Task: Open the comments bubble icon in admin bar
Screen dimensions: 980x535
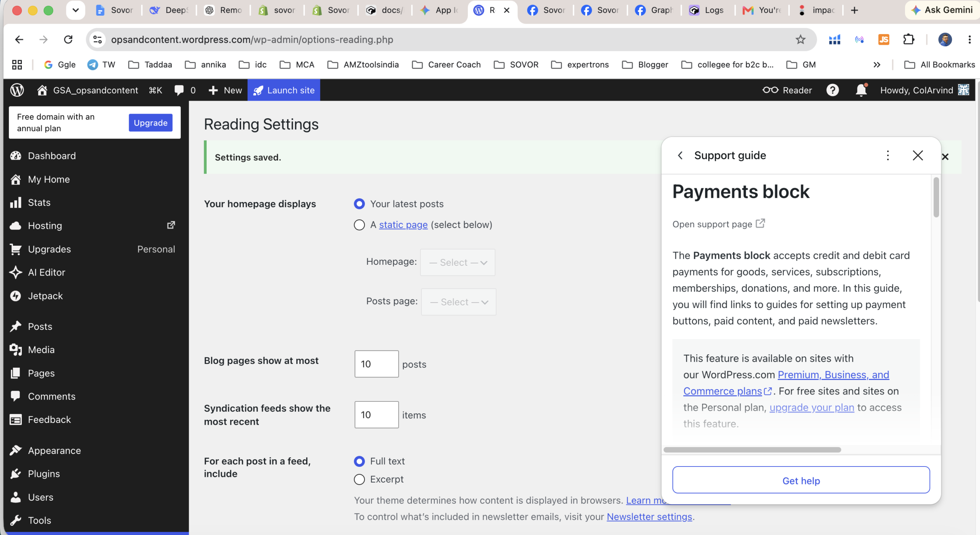Action: [x=179, y=90]
